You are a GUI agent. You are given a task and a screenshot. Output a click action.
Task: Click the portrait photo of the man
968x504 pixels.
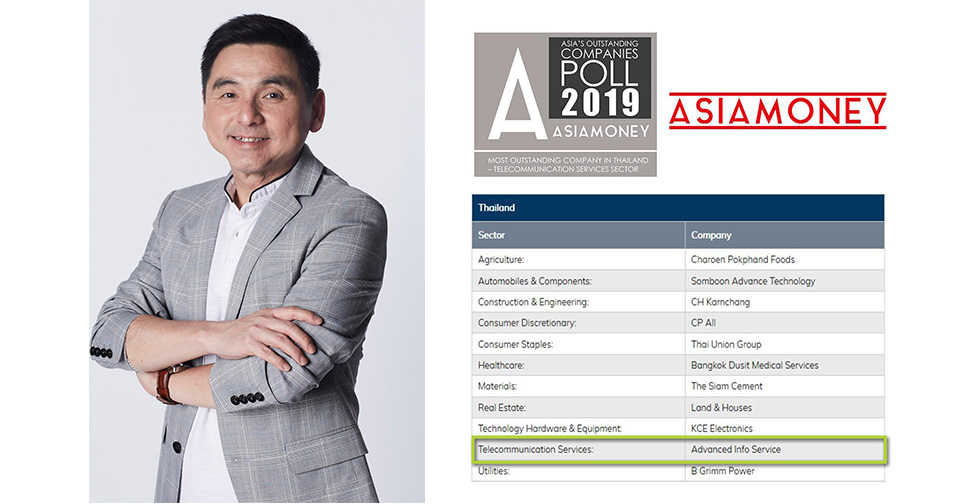tap(257, 252)
